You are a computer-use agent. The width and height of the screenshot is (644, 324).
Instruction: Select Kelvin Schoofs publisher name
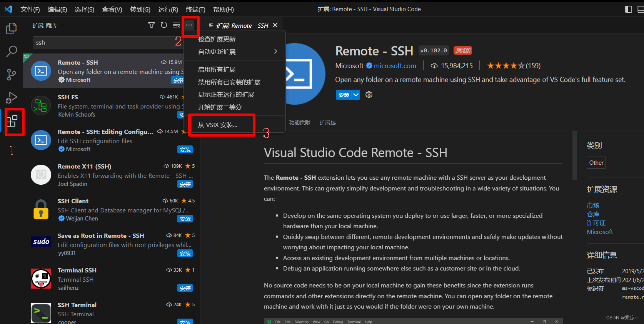pyautogui.click(x=77, y=115)
